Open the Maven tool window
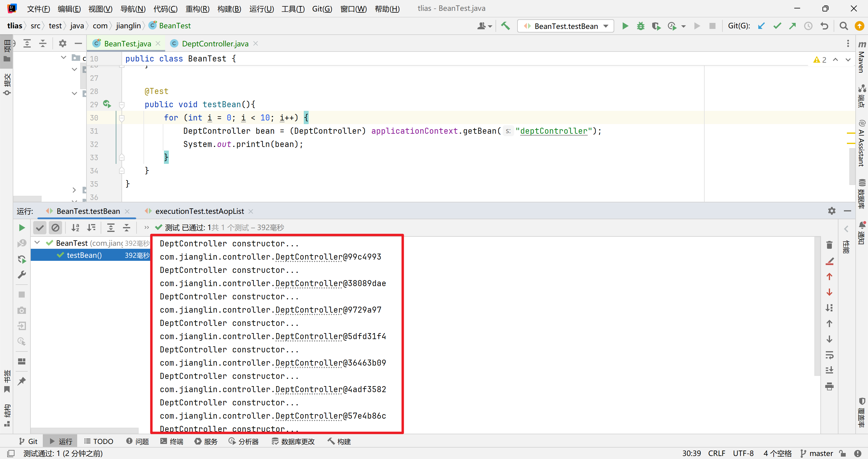868x459 pixels. (x=862, y=57)
